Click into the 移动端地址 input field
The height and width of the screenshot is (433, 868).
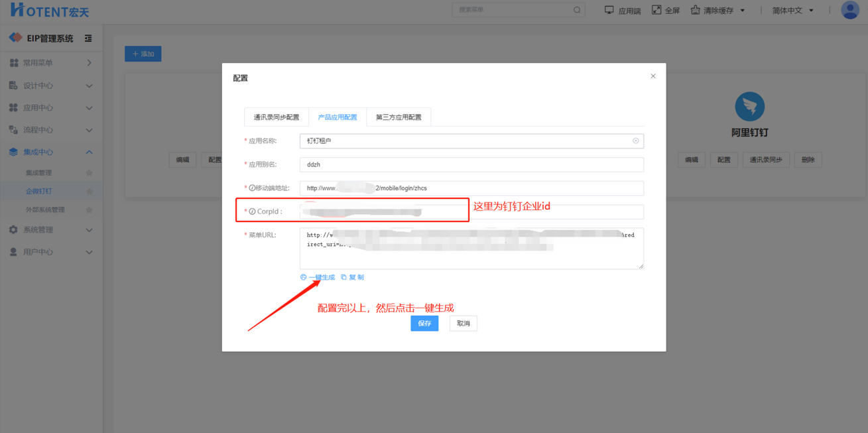point(471,188)
